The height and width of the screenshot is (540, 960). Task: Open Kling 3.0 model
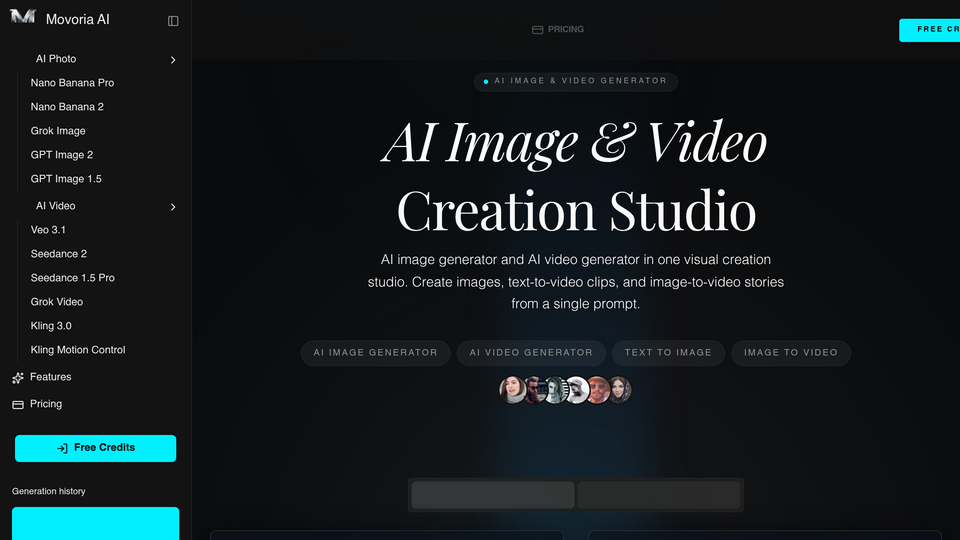point(51,326)
